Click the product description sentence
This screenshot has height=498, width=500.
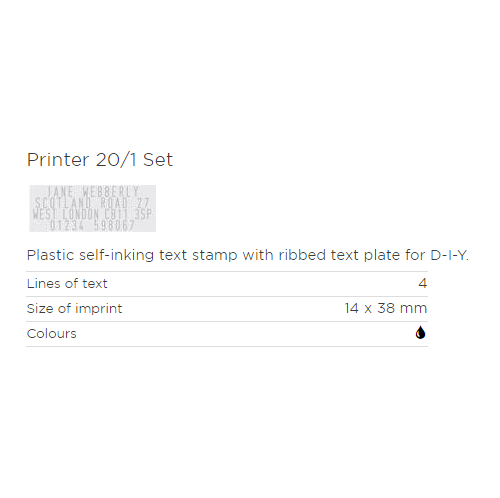(248, 255)
